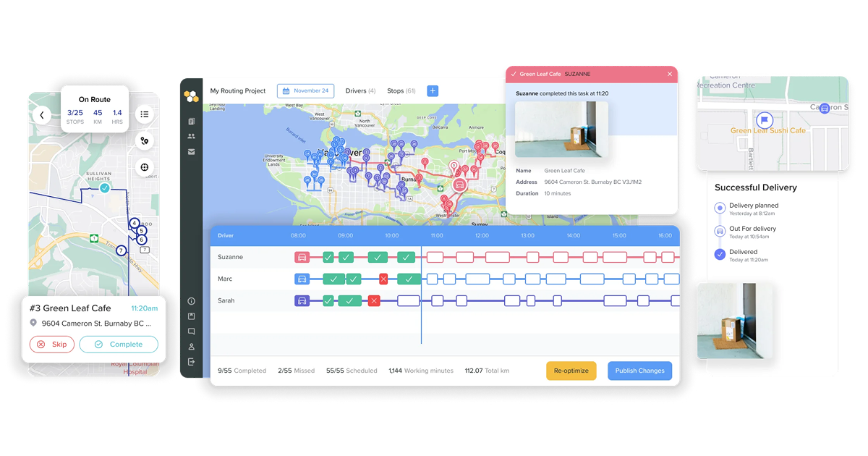The height and width of the screenshot is (456, 868).
Task: Open the Drivers (4) tab
Action: tap(360, 91)
